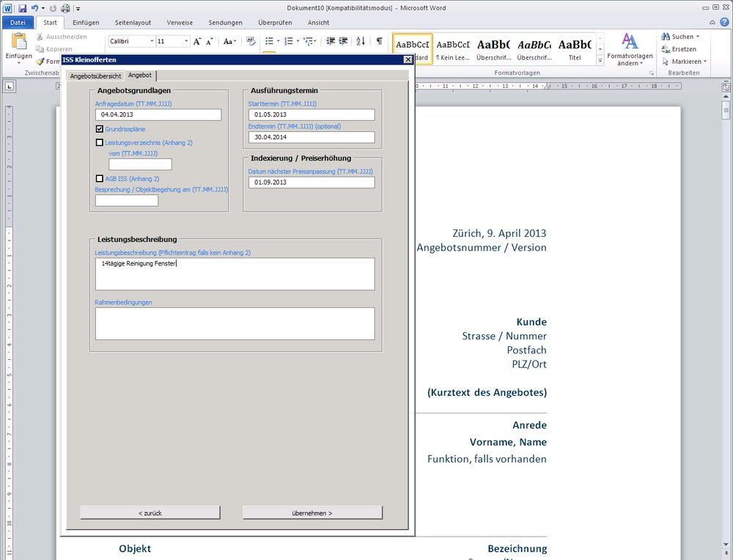Image resolution: width=733 pixels, height=560 pixels.
Task: Customize the Quick Access Toolbar dropdown
Action: (x=78, y=8)
